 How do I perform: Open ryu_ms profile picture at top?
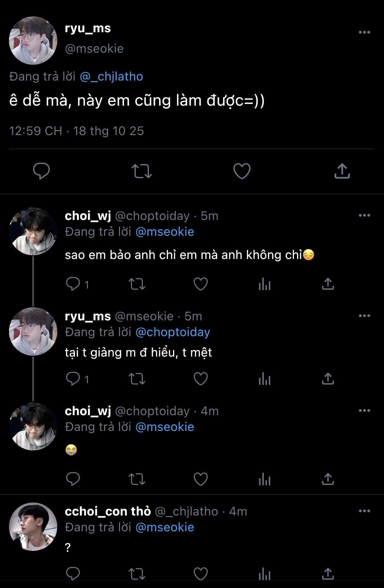33,41
